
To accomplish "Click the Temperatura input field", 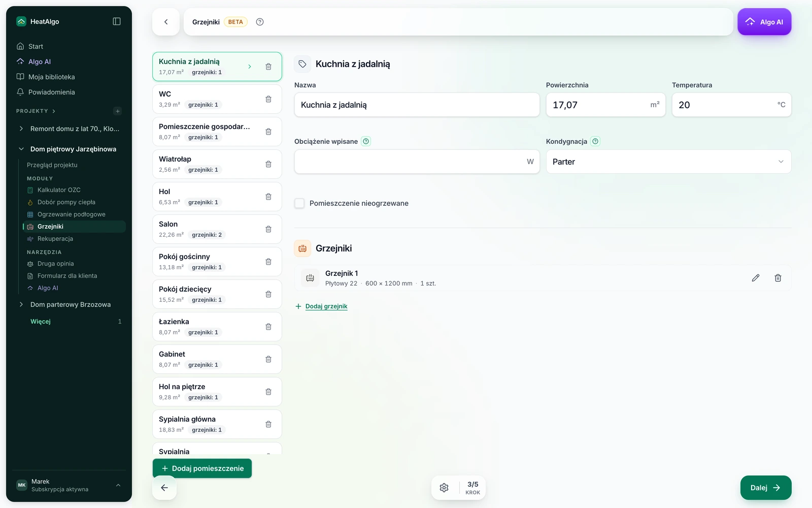I will [x=731, y=105].
